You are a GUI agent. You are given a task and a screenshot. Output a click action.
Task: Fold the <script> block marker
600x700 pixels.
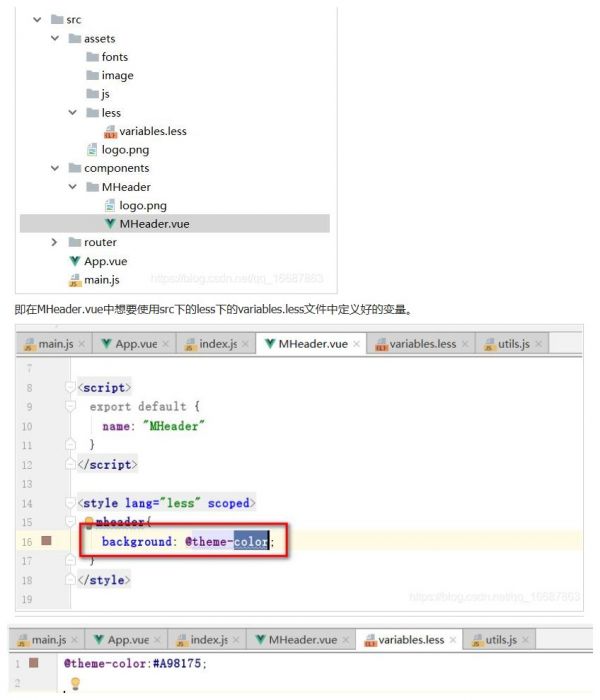point(71,387)
